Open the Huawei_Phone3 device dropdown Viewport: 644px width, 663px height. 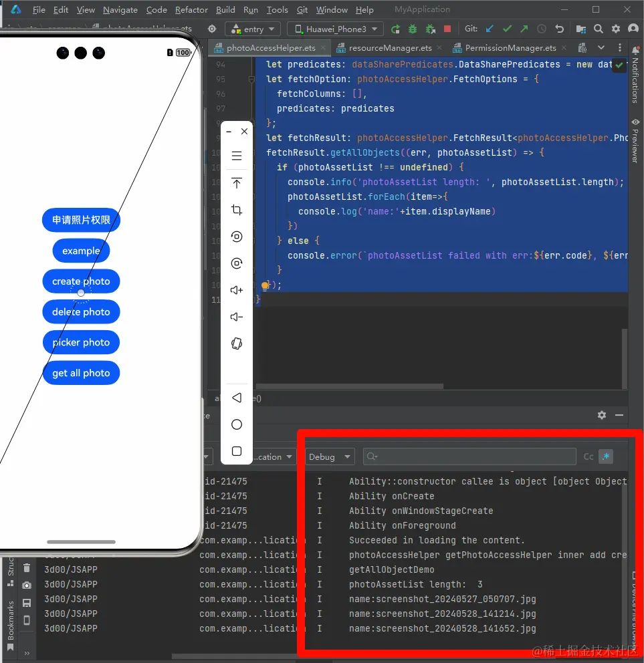[336, 29]
